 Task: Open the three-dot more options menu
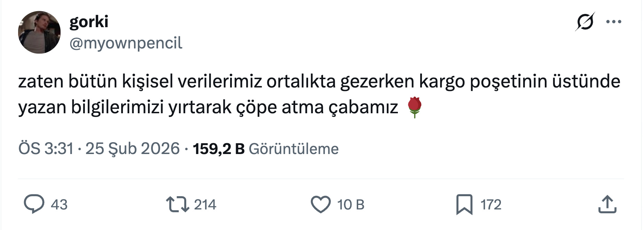(x=613, y=22)
